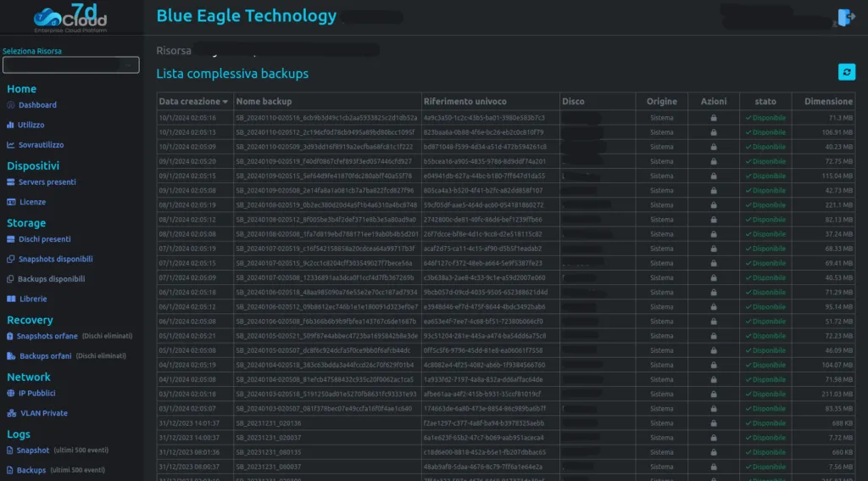Click Blue Eagle Technology title
Viewport: 868px width, 481px height.
(x=247, y=15)
